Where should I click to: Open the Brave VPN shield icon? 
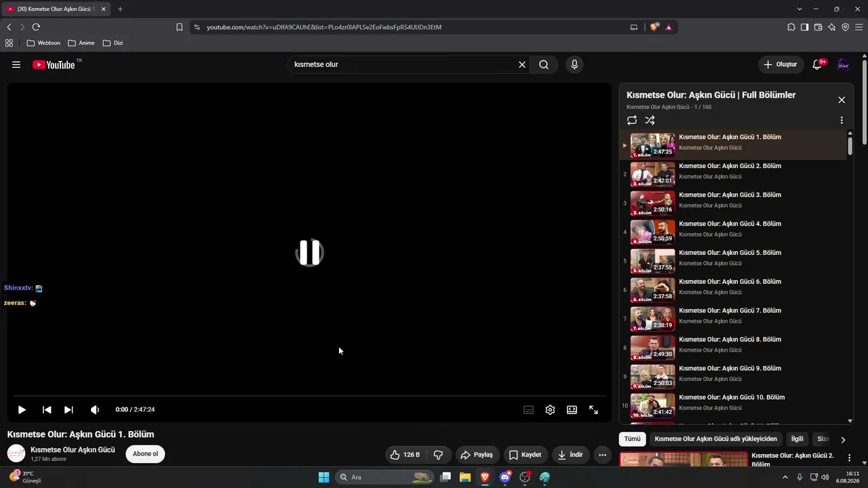point(845,27)
